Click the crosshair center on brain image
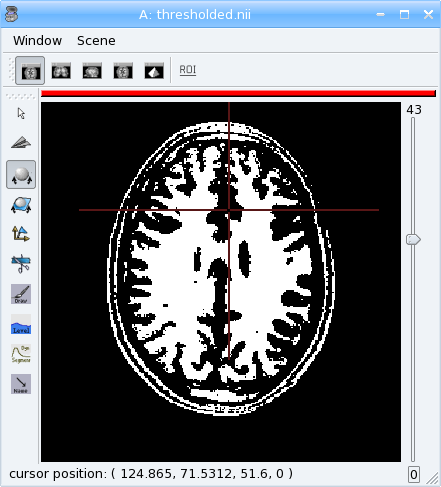Image resolution: width=441 pixels, height=487 pixels. point(229,210)
